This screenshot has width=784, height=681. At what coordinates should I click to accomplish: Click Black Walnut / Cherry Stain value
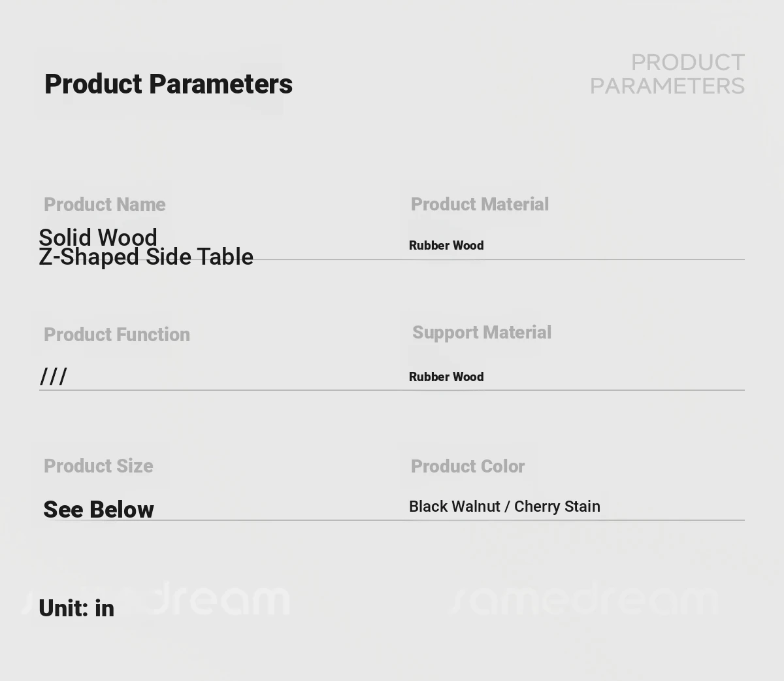point(504,507)
